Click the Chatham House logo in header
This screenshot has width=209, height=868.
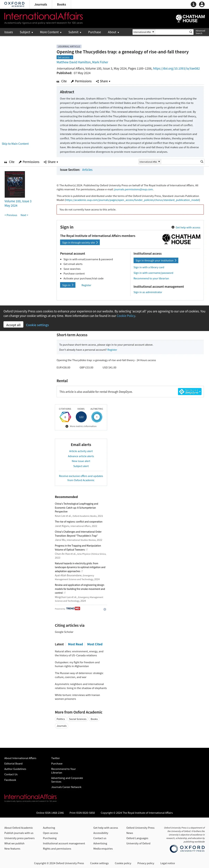pyautogui.click(x=190, y=18)
